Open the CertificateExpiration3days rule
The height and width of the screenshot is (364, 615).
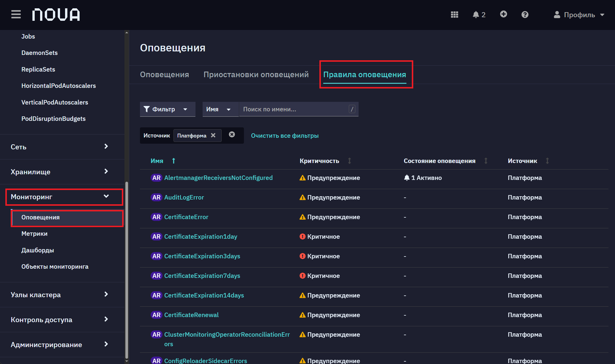[x=202, y=256]
